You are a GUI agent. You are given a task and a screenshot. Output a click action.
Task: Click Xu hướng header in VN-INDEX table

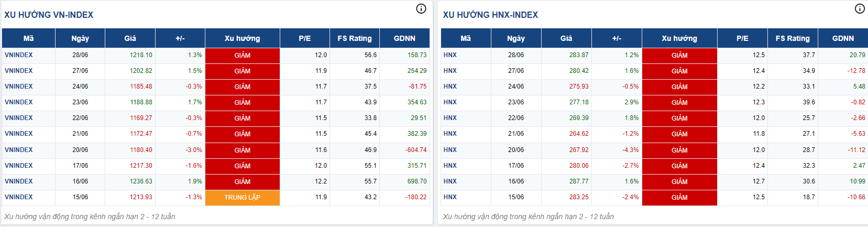click(242, 38)
